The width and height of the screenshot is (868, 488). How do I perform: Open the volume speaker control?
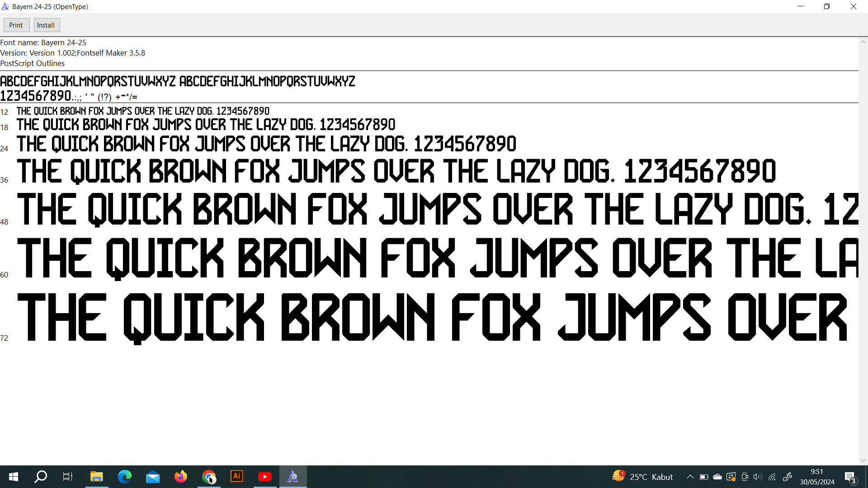[x=758, y=477]
